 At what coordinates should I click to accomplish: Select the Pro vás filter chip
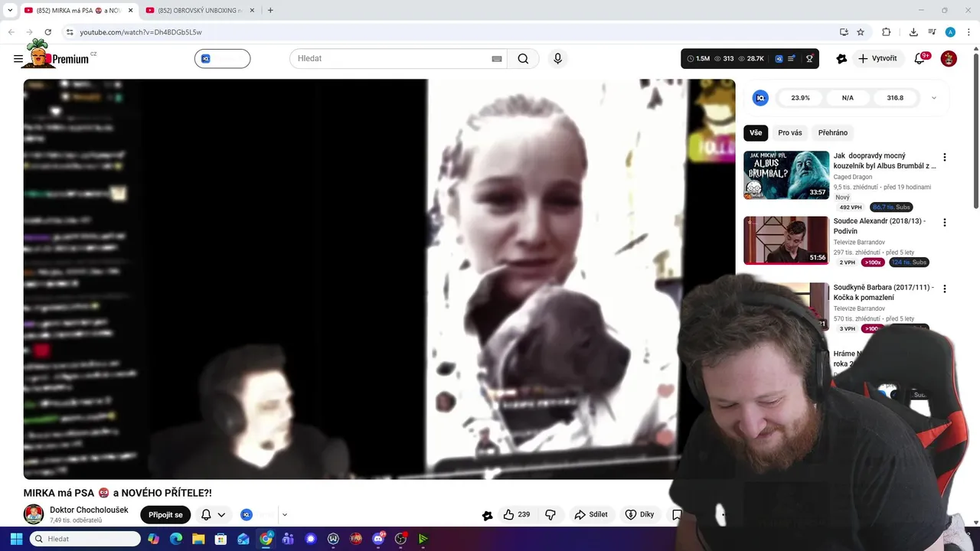pos(790,133)
